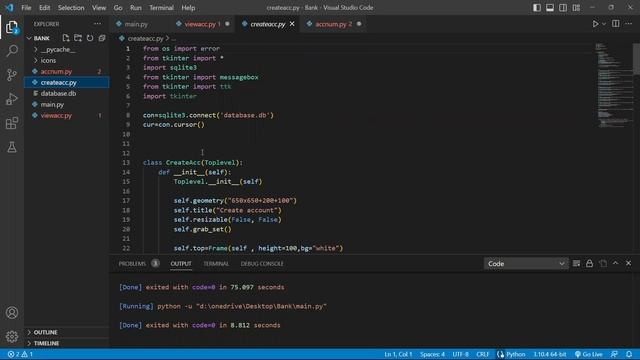Switch to the viewacc.py editor tab
The image size is (640, 360).
coord(202,24)
